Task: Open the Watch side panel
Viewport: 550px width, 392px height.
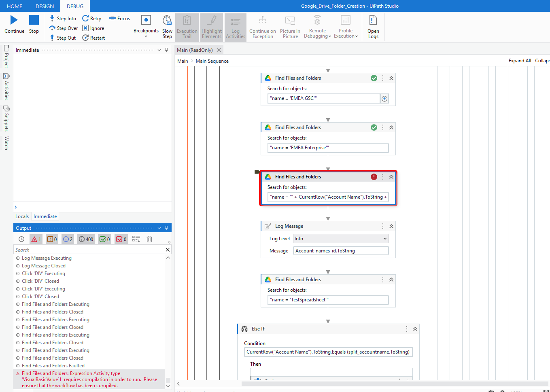Action: [x=6, y=143]
